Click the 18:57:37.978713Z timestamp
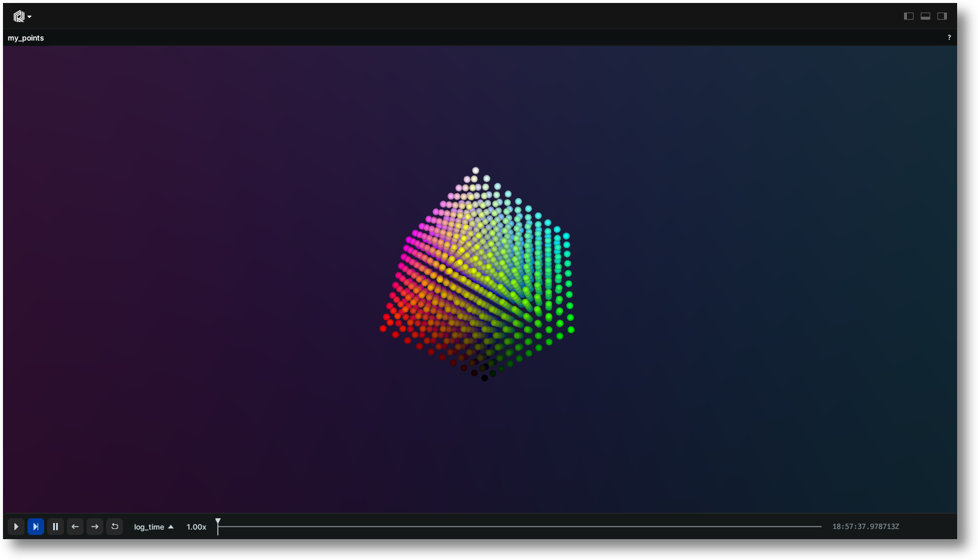The image size is (978, 560). point(865,527)
